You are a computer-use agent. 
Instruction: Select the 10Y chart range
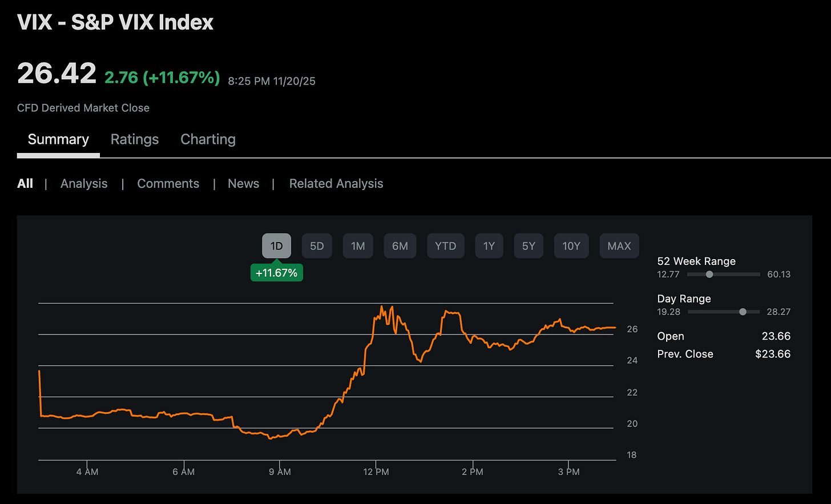point(571,246)
